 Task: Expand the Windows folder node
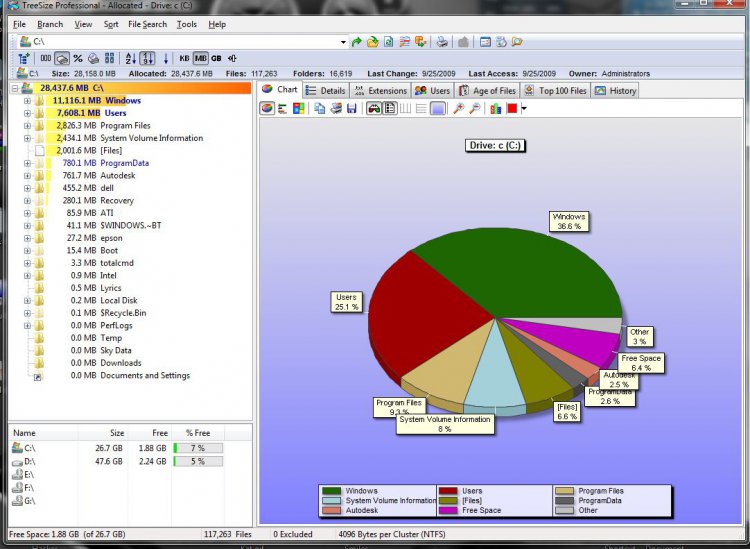[27, 100]
